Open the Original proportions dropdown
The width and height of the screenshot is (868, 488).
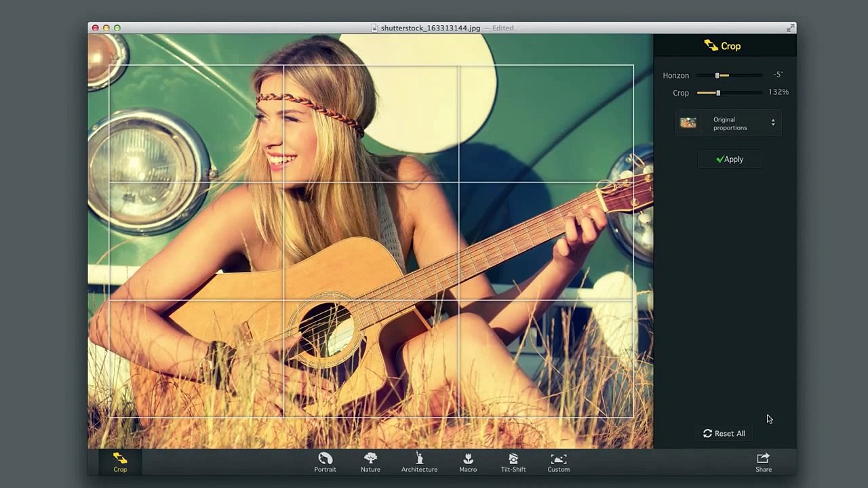(728, 123)
